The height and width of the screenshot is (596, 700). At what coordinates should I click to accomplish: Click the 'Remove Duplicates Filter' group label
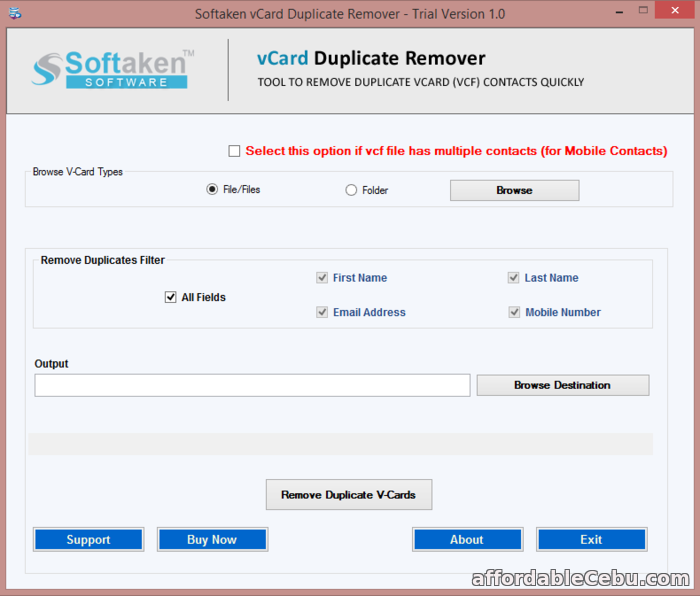click(103, 260)
